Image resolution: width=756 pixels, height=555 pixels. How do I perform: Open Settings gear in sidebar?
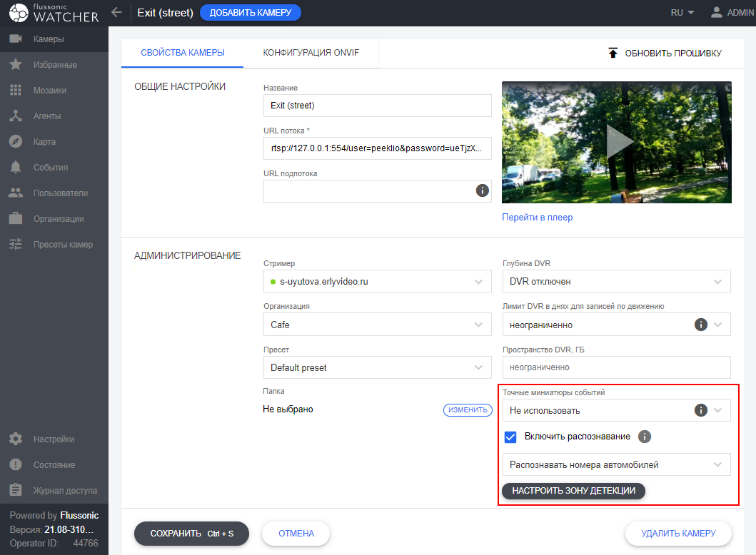(x=16, y=439)
